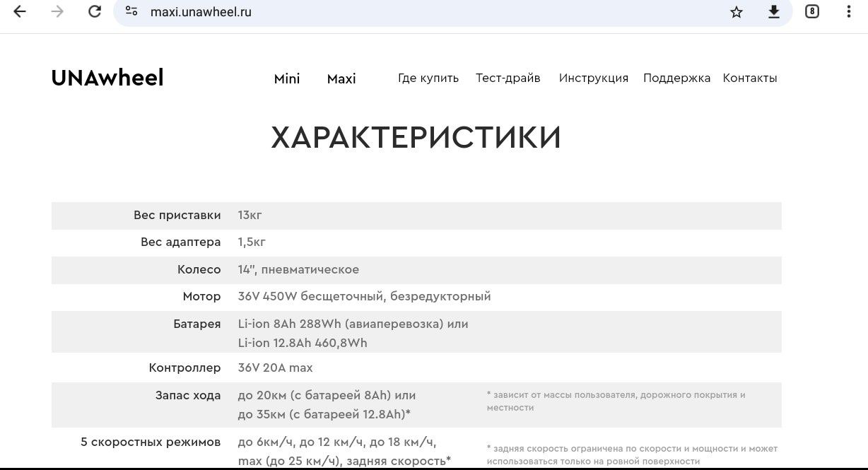Open the Поддержка page

coord(676,78)
